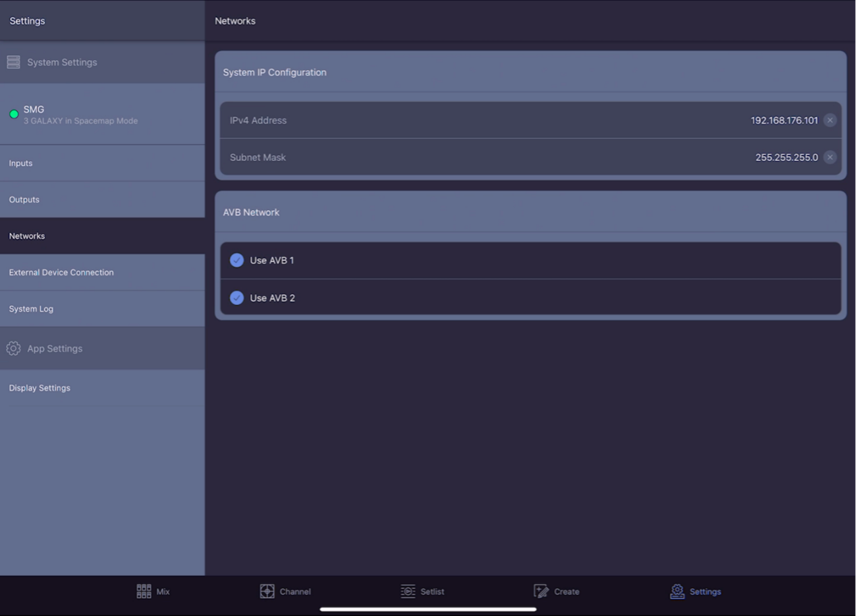Click the Mix tab label

[x=163, y=592]
